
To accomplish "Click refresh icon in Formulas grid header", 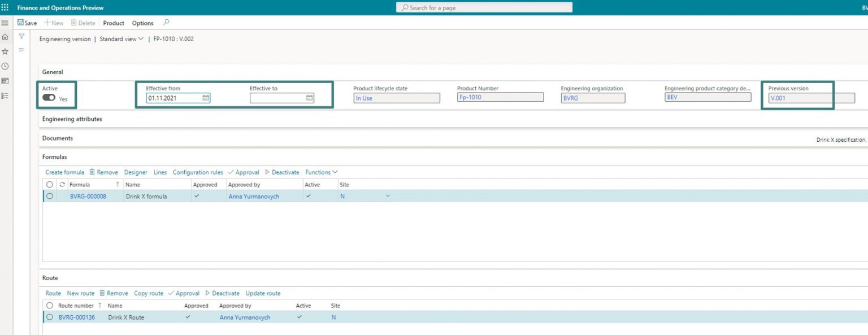I will [x=62, y=185].
